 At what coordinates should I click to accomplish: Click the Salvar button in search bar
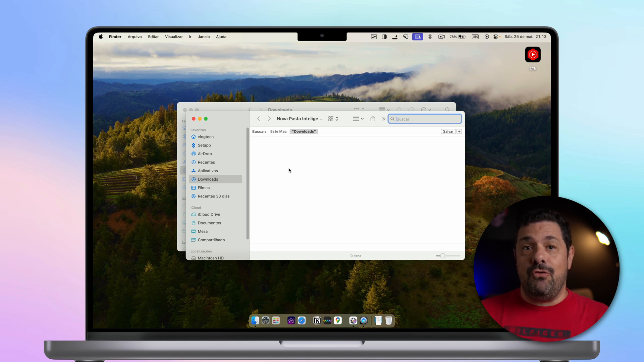coord(448,131)
